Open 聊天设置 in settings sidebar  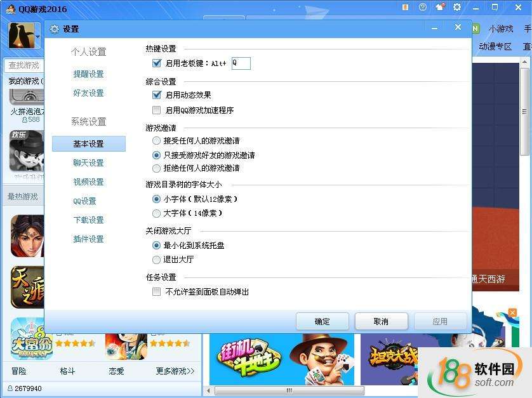88,163
